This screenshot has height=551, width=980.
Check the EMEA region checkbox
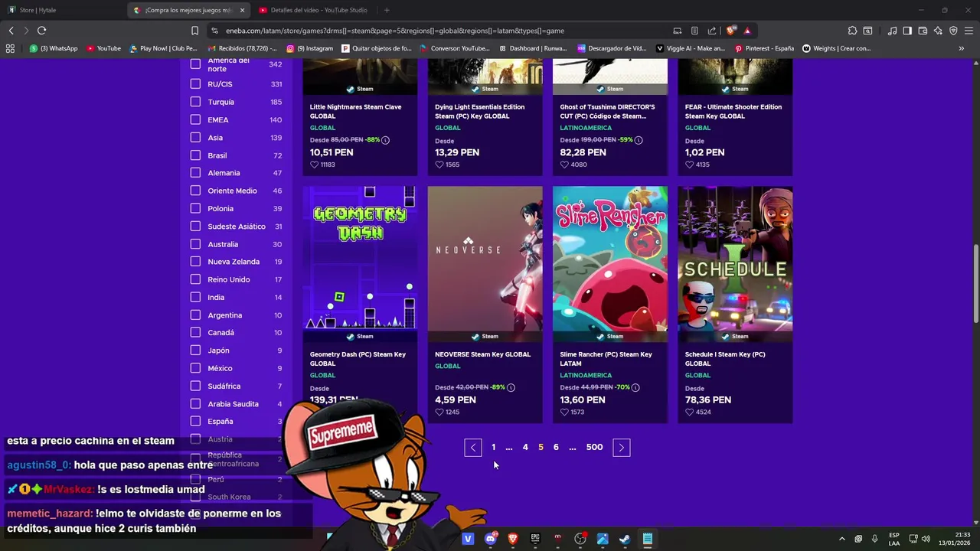click(195, 119)
